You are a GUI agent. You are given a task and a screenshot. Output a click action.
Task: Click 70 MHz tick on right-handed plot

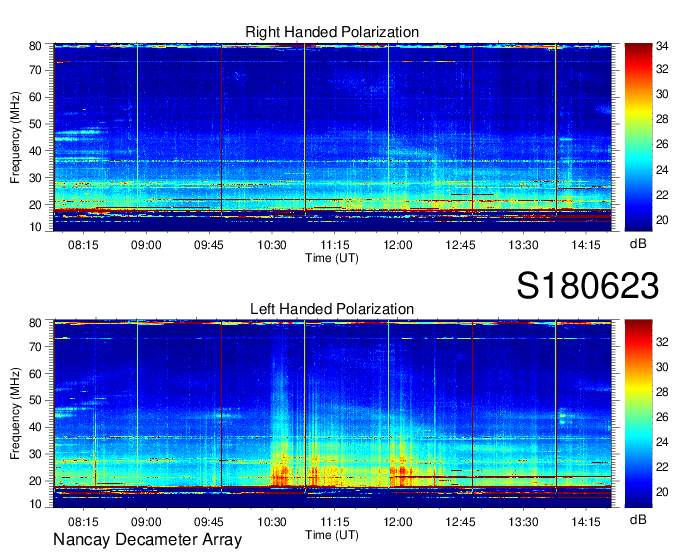tap(35, 70)
